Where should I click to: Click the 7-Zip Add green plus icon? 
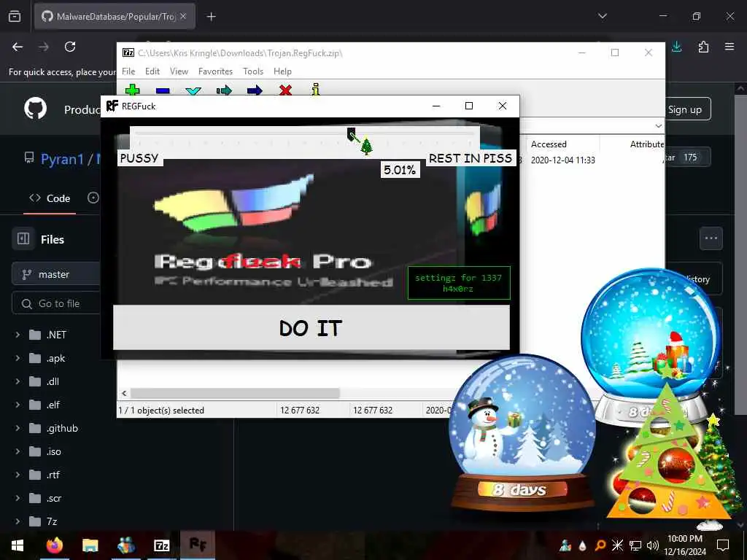pos(132,90)
